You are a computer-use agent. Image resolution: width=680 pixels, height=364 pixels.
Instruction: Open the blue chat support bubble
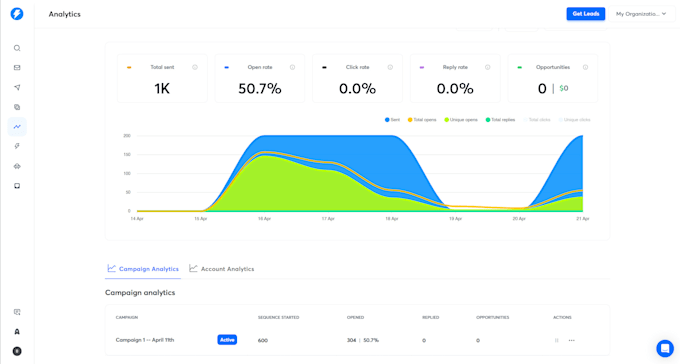(665, 348)
